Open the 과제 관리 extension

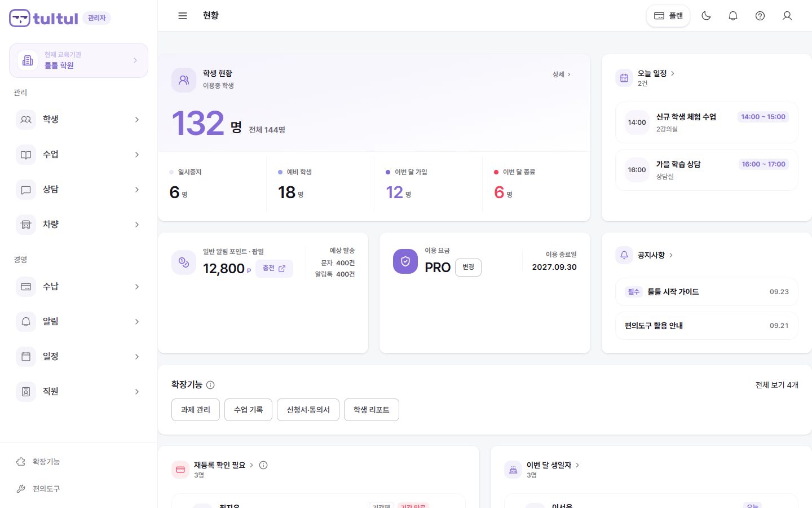click(196, 410)
